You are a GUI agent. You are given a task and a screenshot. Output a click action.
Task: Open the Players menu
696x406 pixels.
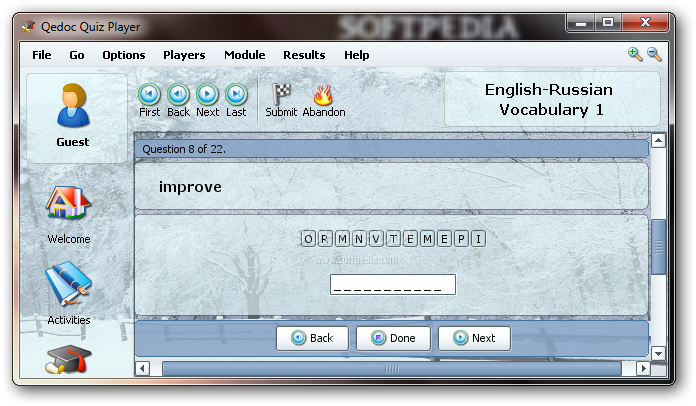184,55
